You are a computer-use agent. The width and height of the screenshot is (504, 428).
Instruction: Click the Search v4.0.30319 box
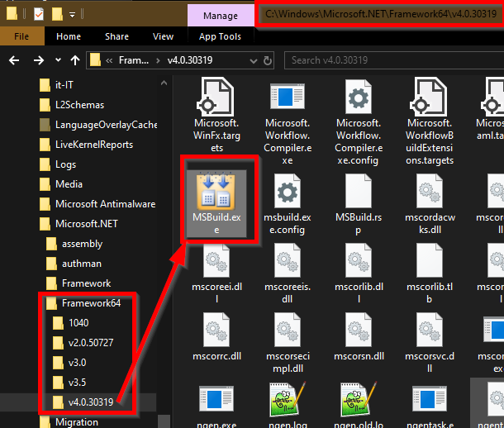(x=394, y=60)
